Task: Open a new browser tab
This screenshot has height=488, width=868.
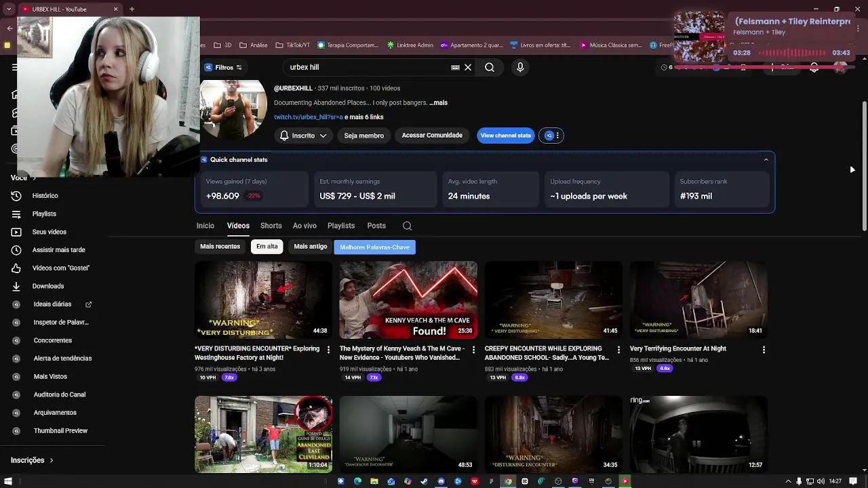Action: [x=132, y=9]
